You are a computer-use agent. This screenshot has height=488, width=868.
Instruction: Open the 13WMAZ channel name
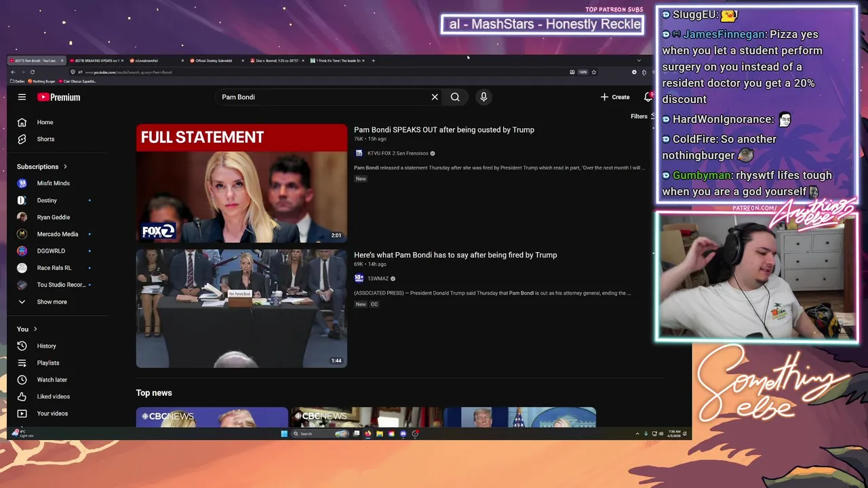point(378,279)
